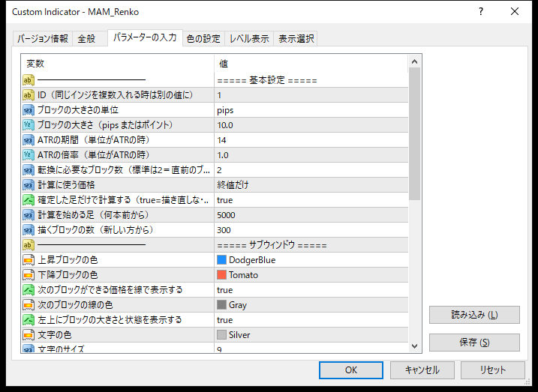Click scrollbar down arrow in parameter list

(x=414, y=346)
